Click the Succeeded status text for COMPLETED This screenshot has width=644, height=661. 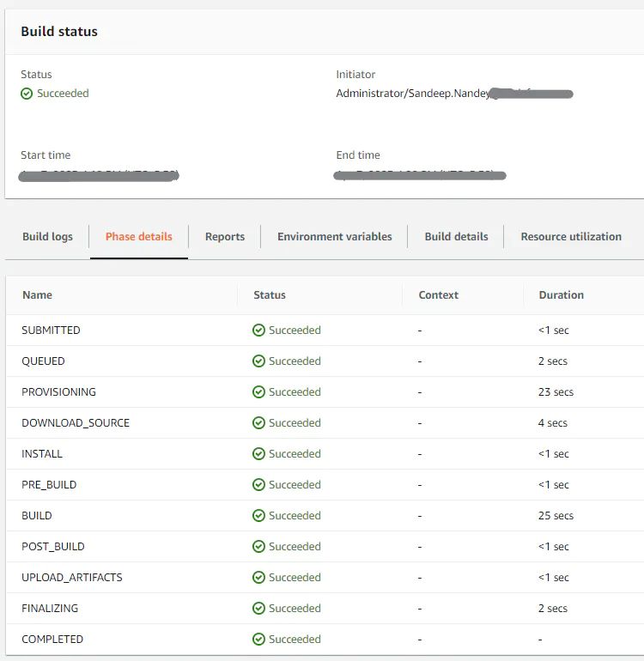pos(295,640)
